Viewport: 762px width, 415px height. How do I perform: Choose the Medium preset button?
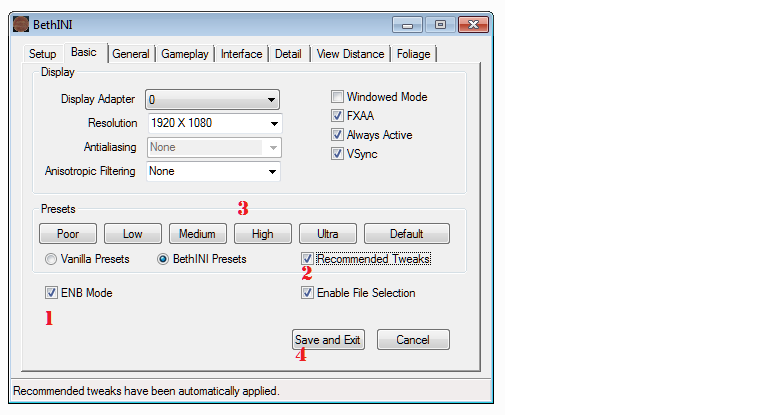pos(197,234)
